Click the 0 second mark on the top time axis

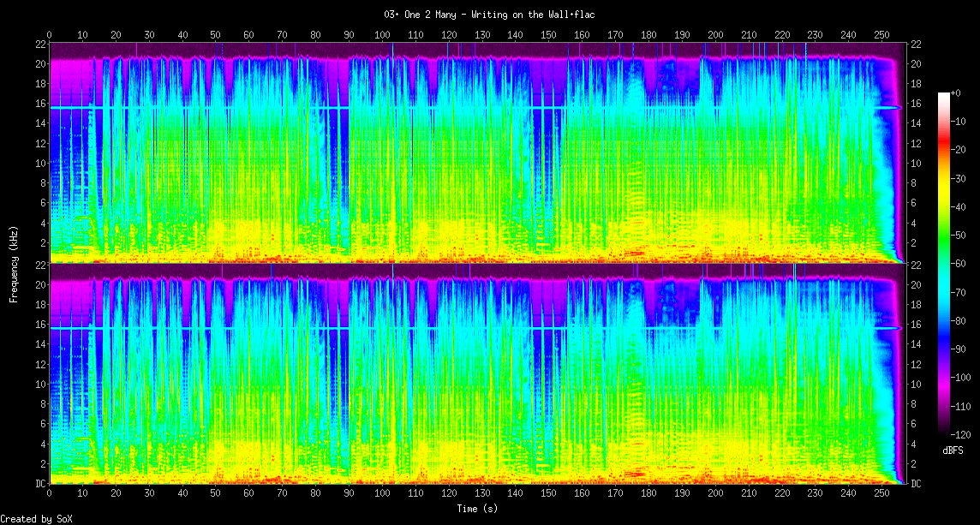click(x=50, y=34)
